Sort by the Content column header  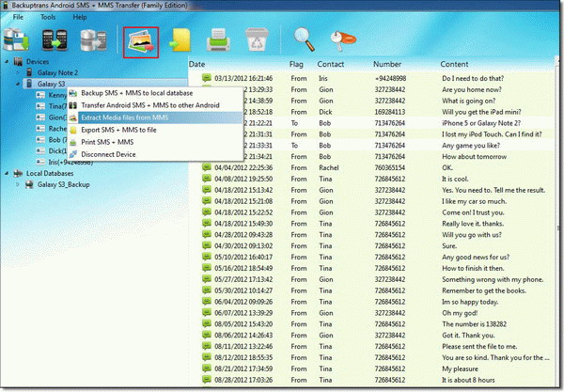(x=454, y=64)
